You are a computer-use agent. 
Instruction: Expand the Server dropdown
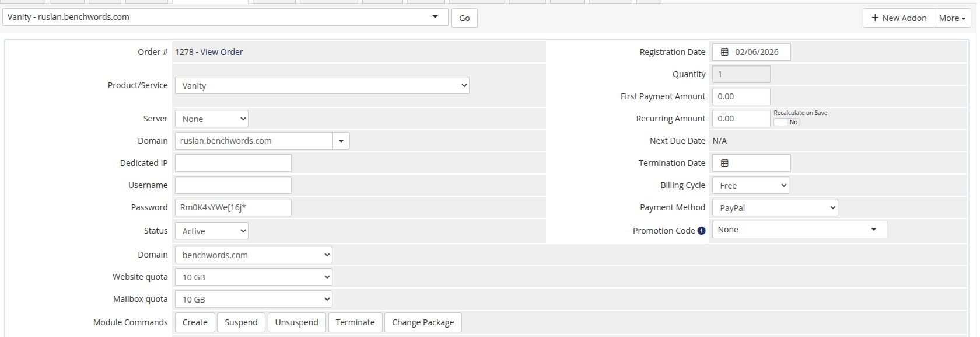pyautogui.click(x=212, y=119)
